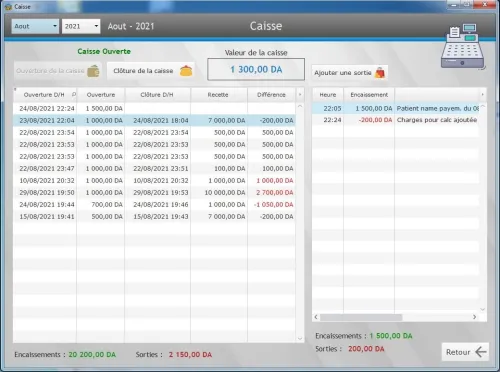Click the Clôture D/H column header

[x=157, y=95]
